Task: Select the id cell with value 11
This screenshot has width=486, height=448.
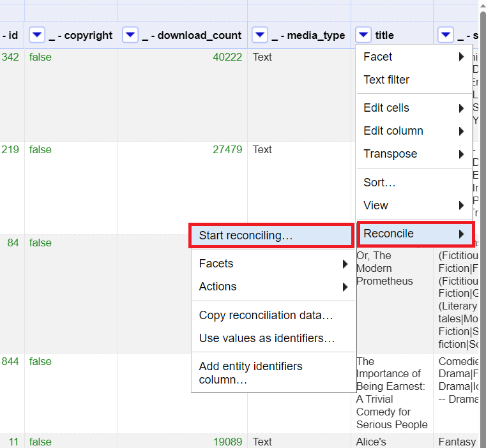Action: coord(13,442)
